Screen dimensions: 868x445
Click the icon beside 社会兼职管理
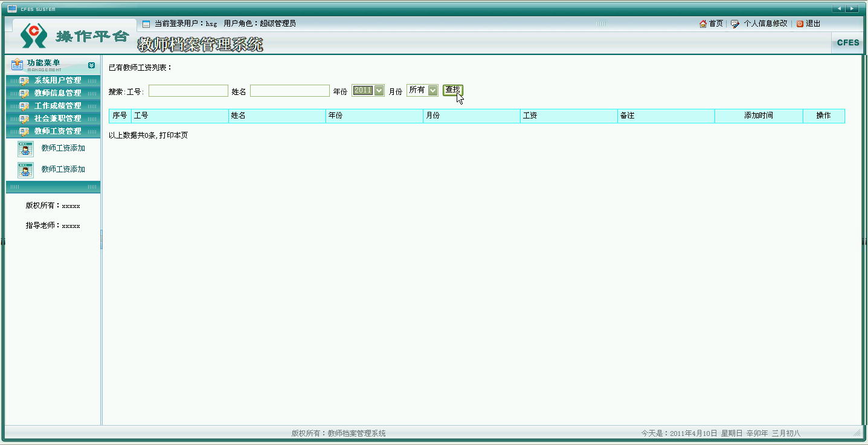[24, 119]
